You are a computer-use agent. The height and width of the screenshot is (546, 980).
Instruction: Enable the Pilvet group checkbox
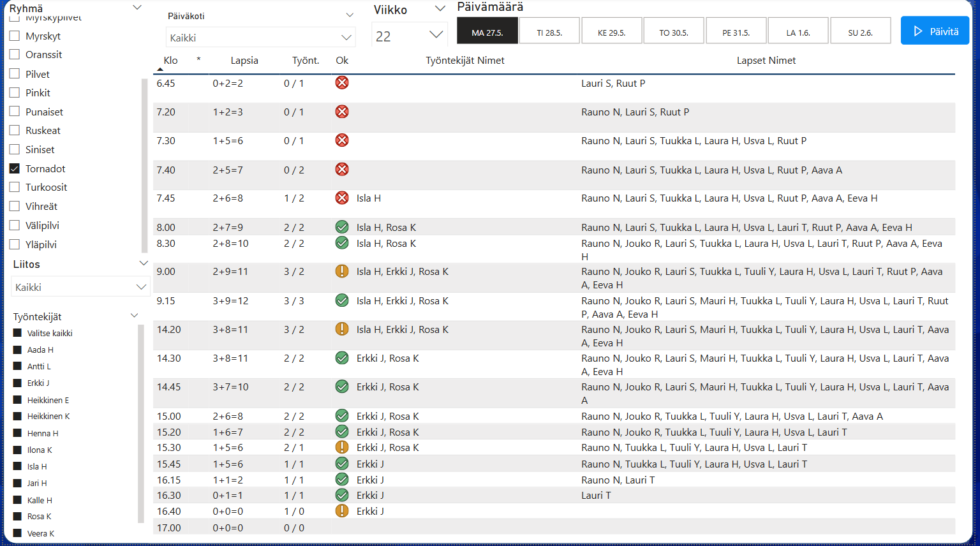click(x=15, y=74)
